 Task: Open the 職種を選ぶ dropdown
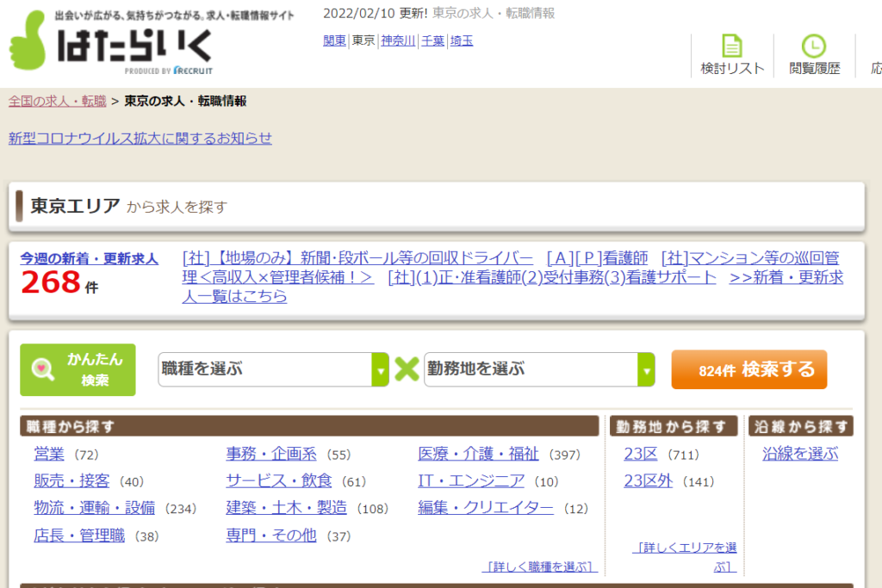(267, 368)
